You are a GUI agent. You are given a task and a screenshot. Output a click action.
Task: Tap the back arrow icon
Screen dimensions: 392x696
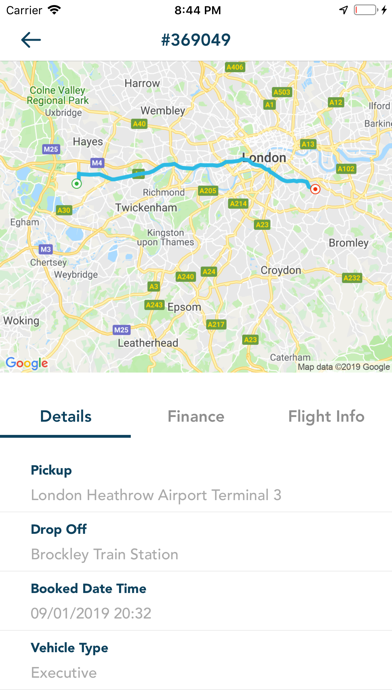click(x=31, y=40)
